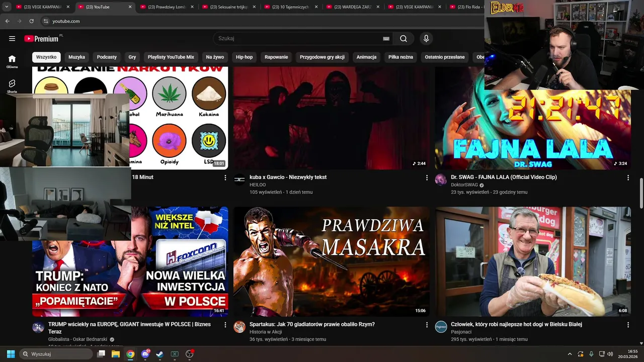Select the Piłka nożna filter chip
The image size is (644, 362).
tap(400, 57)
